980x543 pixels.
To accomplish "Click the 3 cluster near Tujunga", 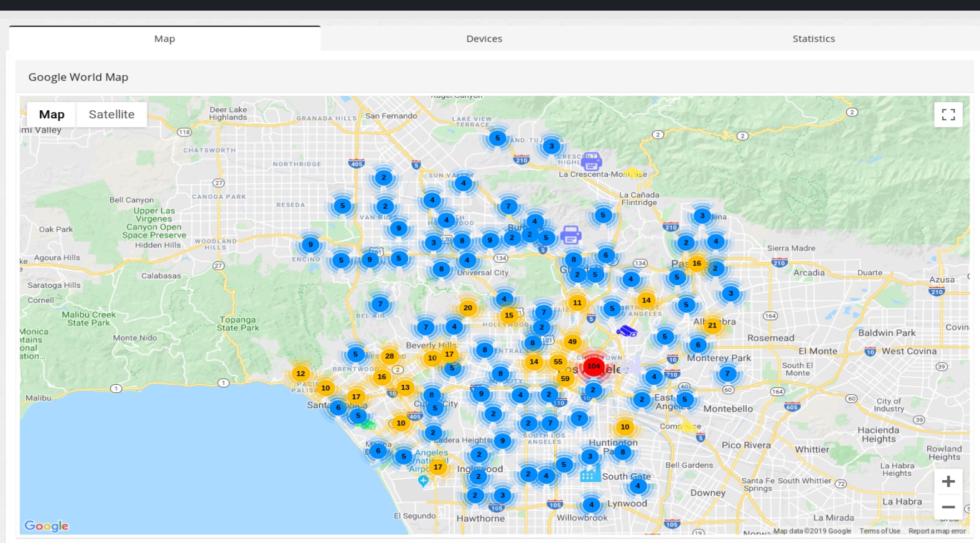I will pos(551,146).
